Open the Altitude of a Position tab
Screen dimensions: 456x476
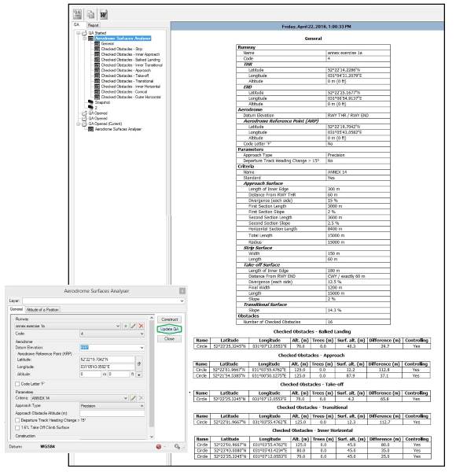[42, 310]
